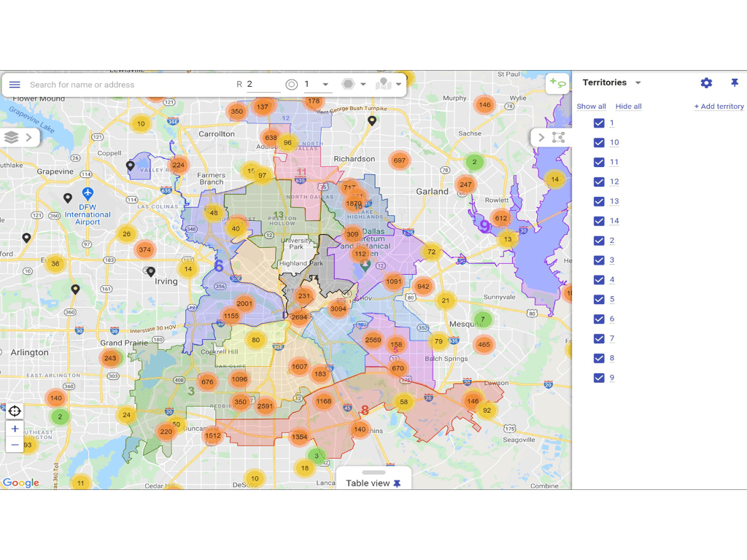Open the main navigation hamburger menu

15,84
